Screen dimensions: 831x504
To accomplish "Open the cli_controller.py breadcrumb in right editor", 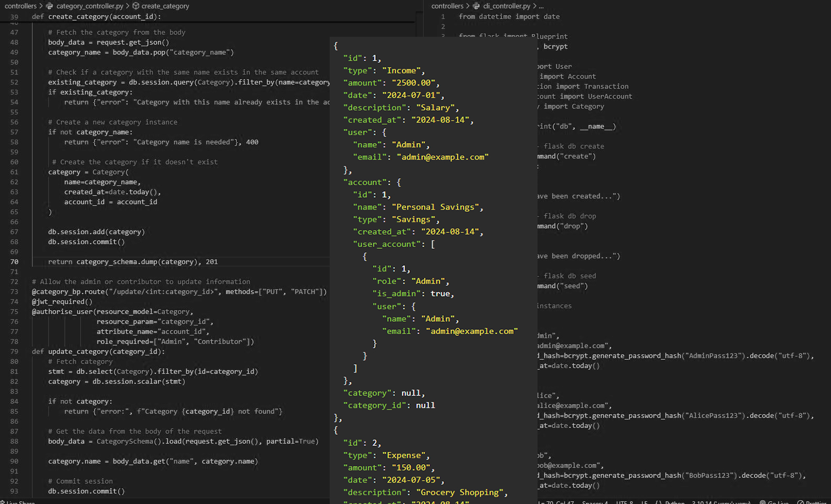I will pyautogui.click(x=507, y=6).
